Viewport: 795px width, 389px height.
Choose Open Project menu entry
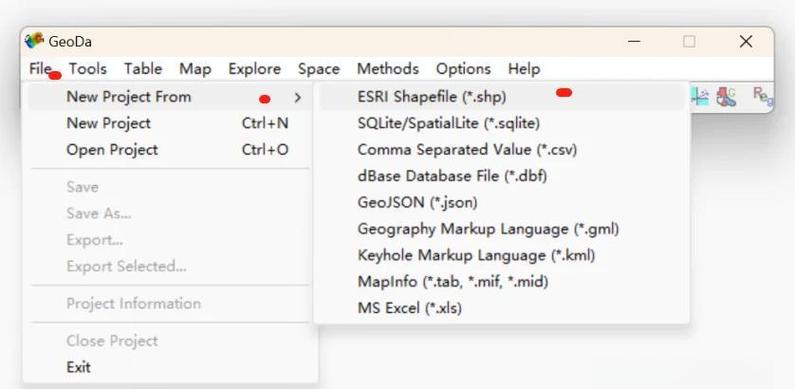tap(170, 150)
